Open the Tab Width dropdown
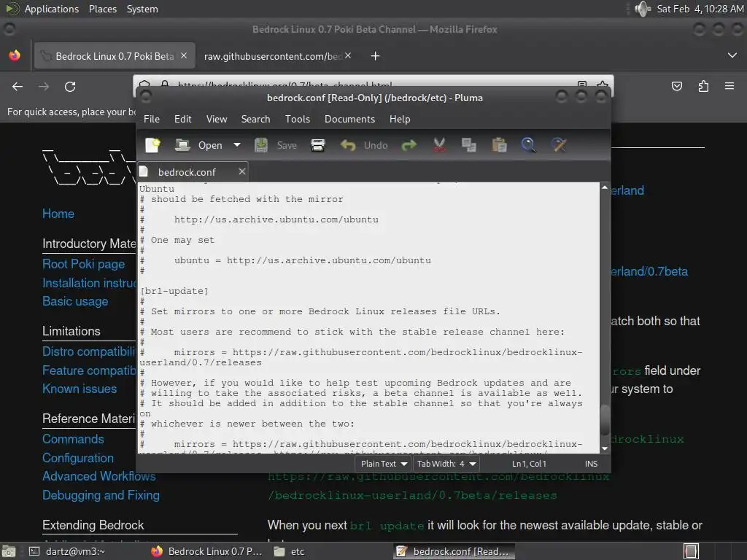The image size is (747, 560). tap(446, 463)
